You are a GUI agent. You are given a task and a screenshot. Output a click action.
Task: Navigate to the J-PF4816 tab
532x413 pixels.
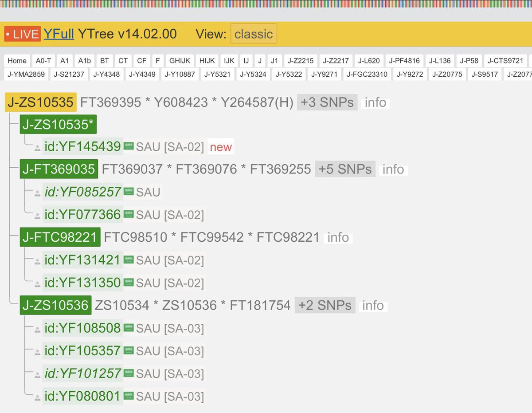404,61
